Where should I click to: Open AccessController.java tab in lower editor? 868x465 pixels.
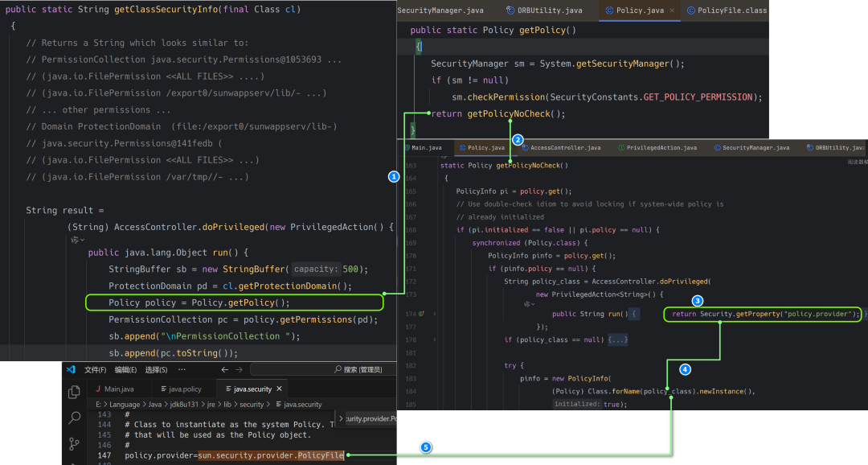[x=561, y=148]
